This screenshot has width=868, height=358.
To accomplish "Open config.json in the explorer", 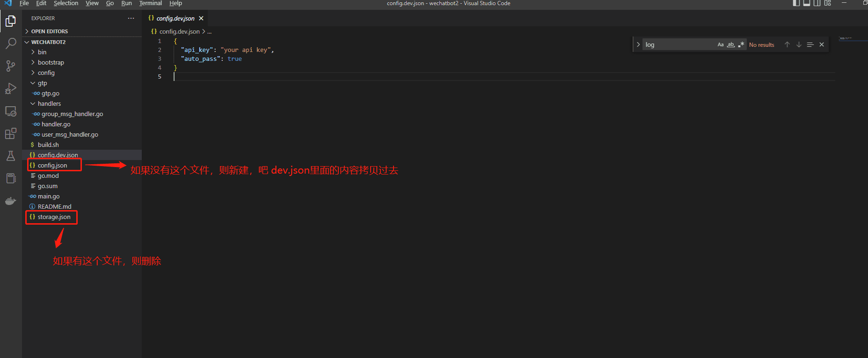I will click(52, 165).
